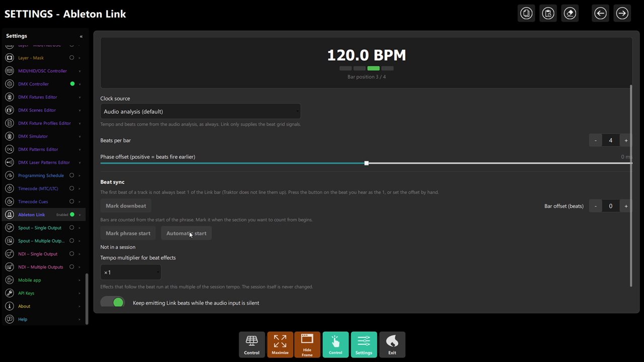
Task: Click the Ableton Link metronome icon
Action: tap(9, 215)
